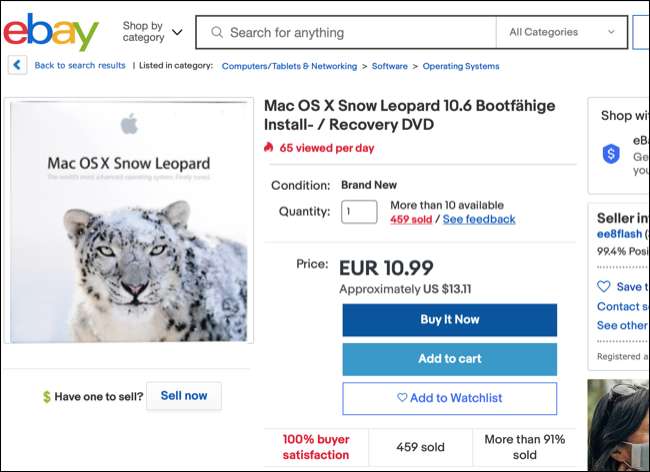Click the Snow Leopard product image
This screenshot has height=472, width=650.
pyautogui.click(x=130, y=220)
